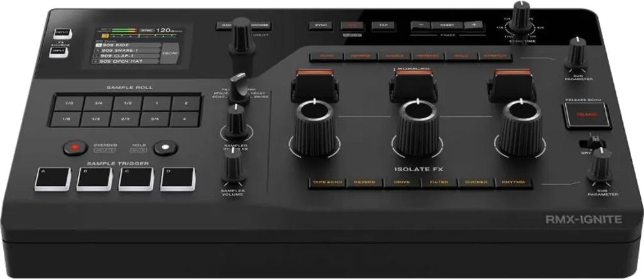The width and height of the screenshot is (644, 279).
Task: Trigger sample pad D
Action: click(178, 179)
